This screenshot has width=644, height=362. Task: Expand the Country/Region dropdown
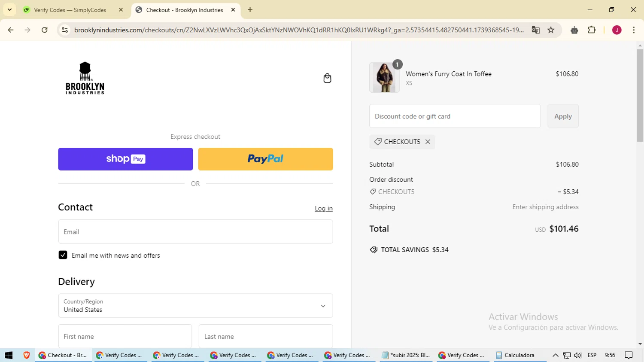pos(195,306)
